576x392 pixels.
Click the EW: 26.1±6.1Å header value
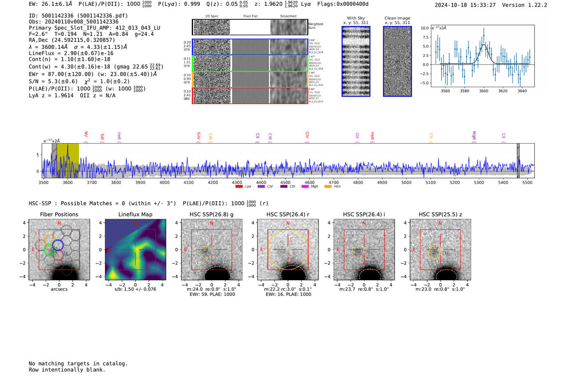[x=51, y=4]
